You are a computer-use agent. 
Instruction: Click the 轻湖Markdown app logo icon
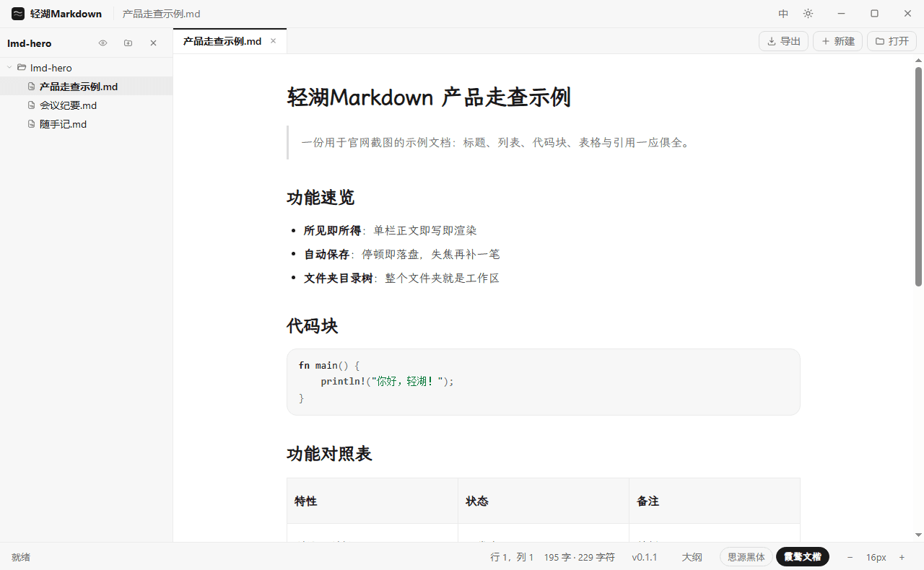pyautogui.click(x=18, y=14)
